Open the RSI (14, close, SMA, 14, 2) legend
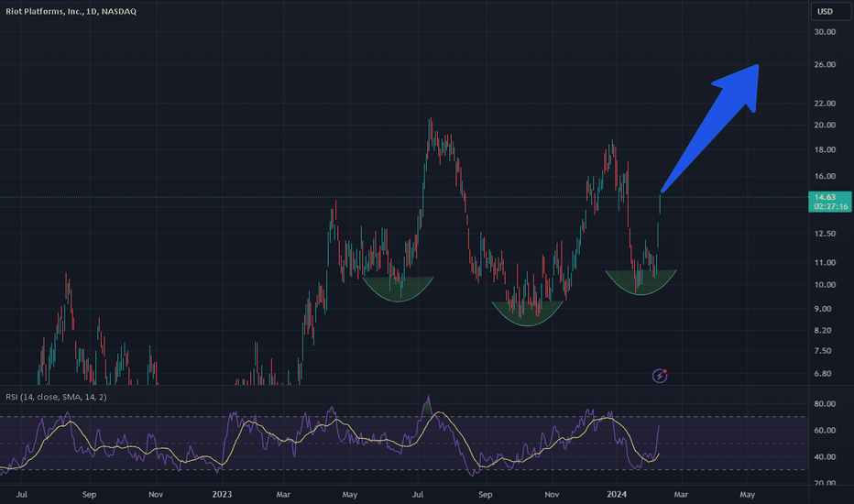 [x=56, y=397]
